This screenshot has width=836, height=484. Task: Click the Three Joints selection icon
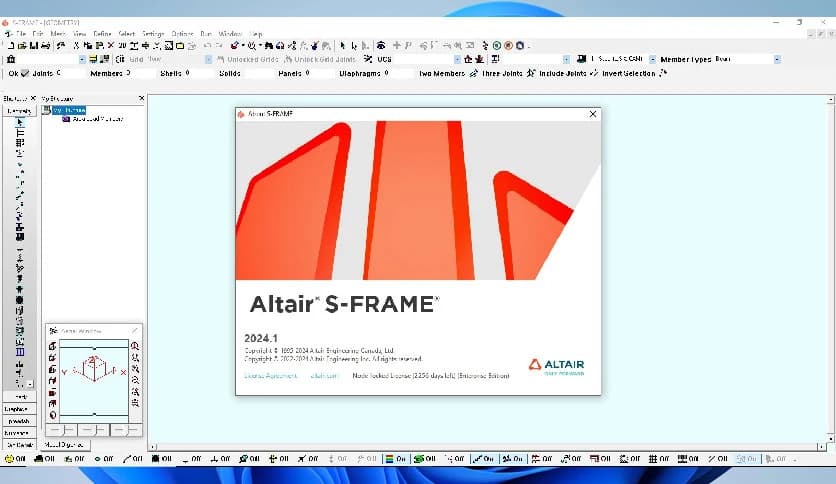point(530,73)
